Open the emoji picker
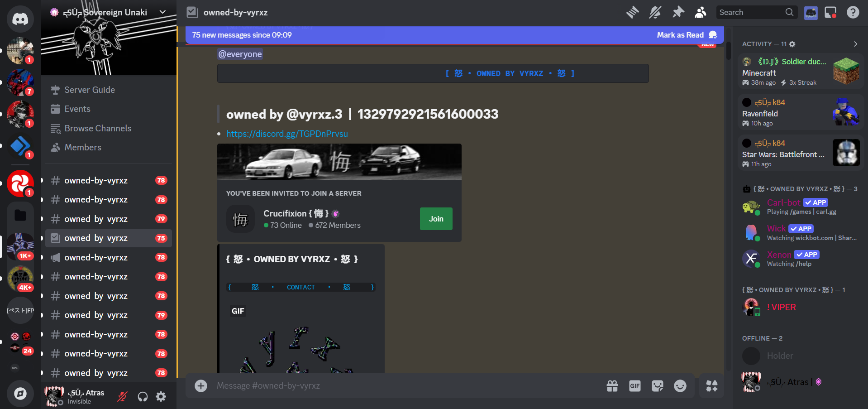The image size is (868, 409). tap(680, 386)
